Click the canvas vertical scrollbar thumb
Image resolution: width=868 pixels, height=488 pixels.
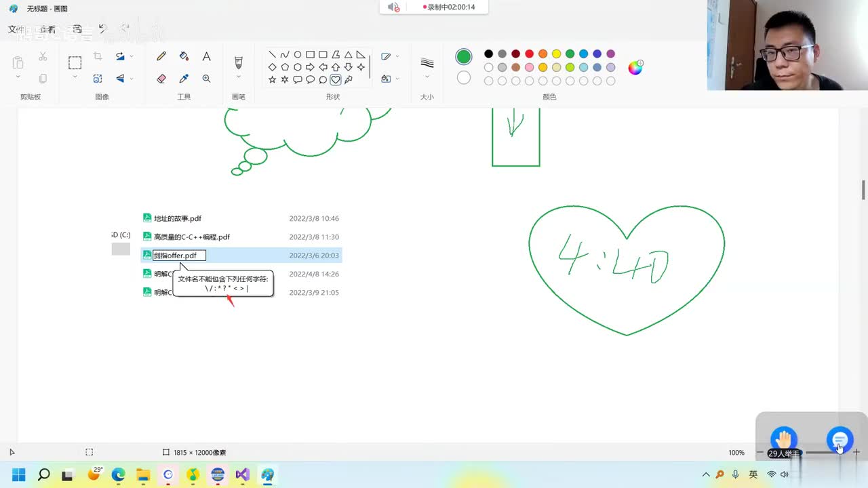(x=863, y=190)
